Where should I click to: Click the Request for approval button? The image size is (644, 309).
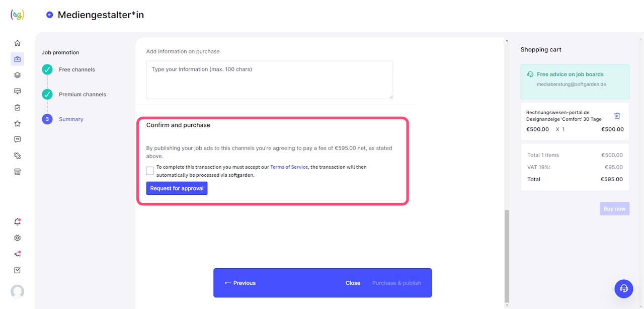pyautogui.click(x=177, y=188)
